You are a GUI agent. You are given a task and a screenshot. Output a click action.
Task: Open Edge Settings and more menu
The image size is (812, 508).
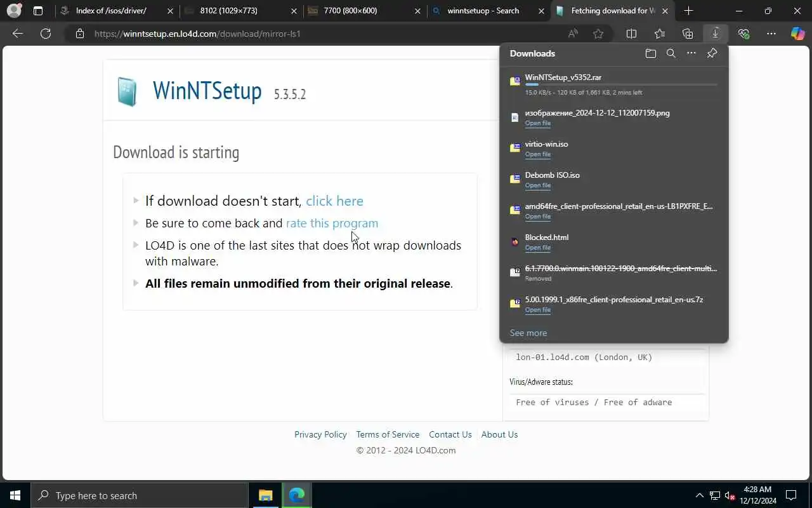tap(771, 34)
